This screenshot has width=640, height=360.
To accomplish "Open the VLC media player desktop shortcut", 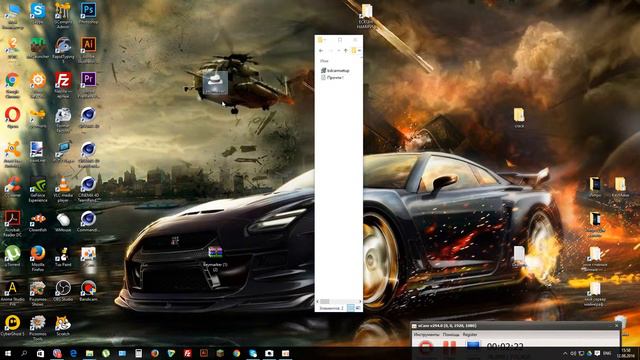I will (x=63, y=190).
